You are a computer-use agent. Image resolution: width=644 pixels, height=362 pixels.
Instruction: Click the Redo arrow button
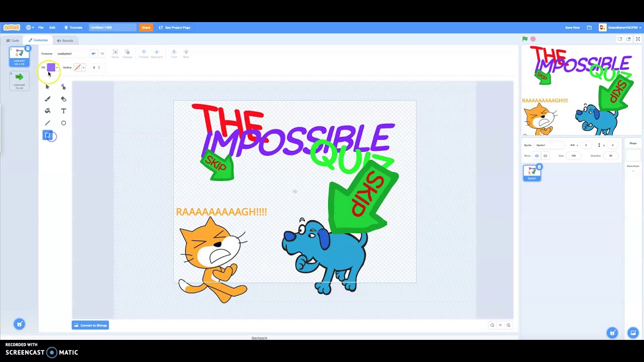102,53
